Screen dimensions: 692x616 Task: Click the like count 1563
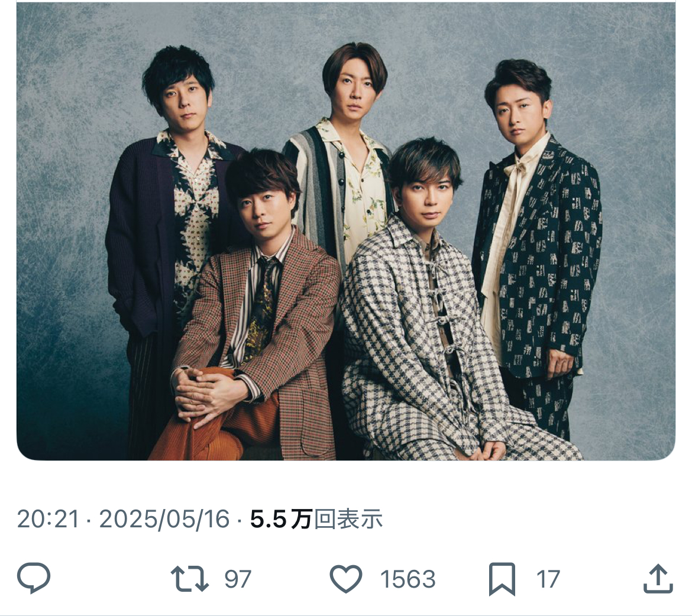pos(408,579)
